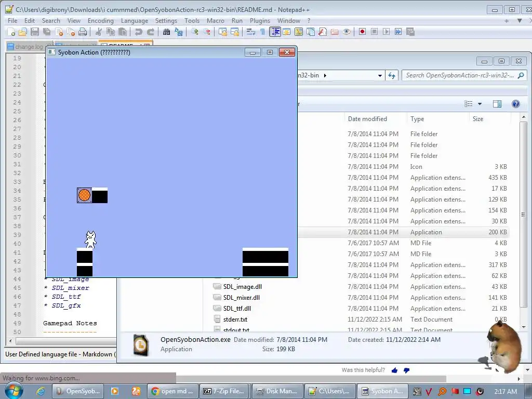Open Internet Explorer from the taskbar
Screen dimensions: 532x399
point(41,391)
